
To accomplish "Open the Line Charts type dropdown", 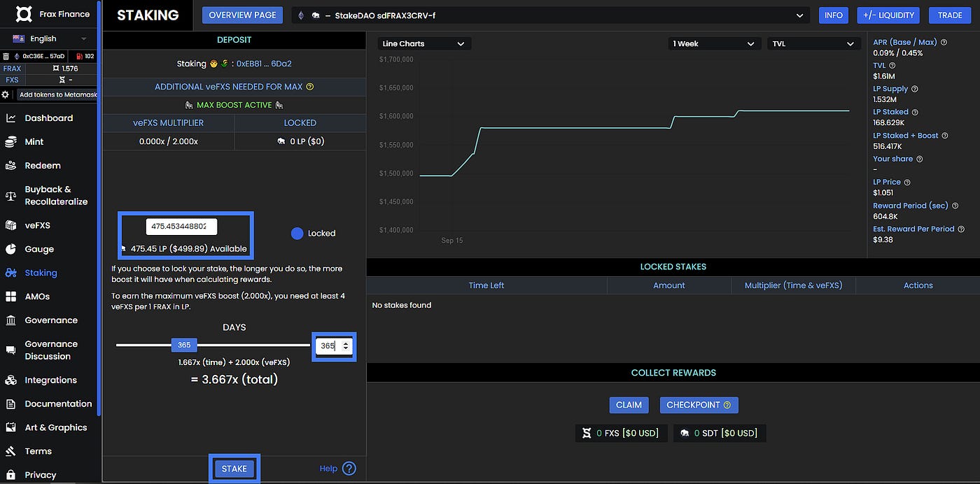I will 424,43.
